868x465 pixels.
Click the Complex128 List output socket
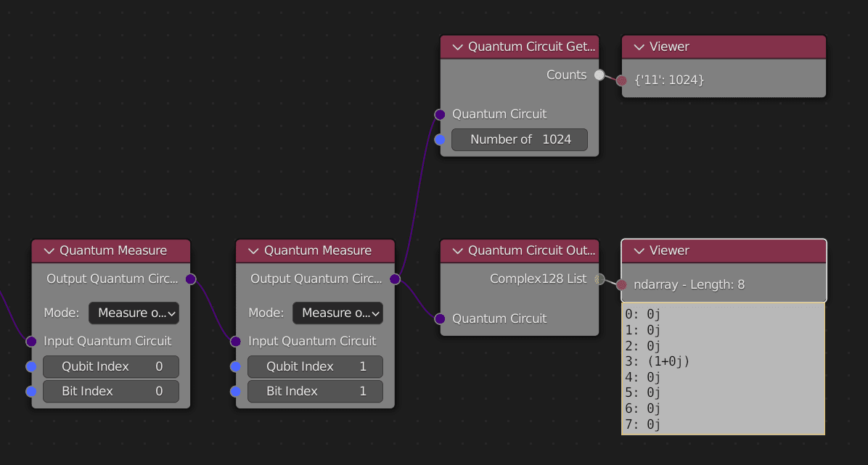(599, 279)
